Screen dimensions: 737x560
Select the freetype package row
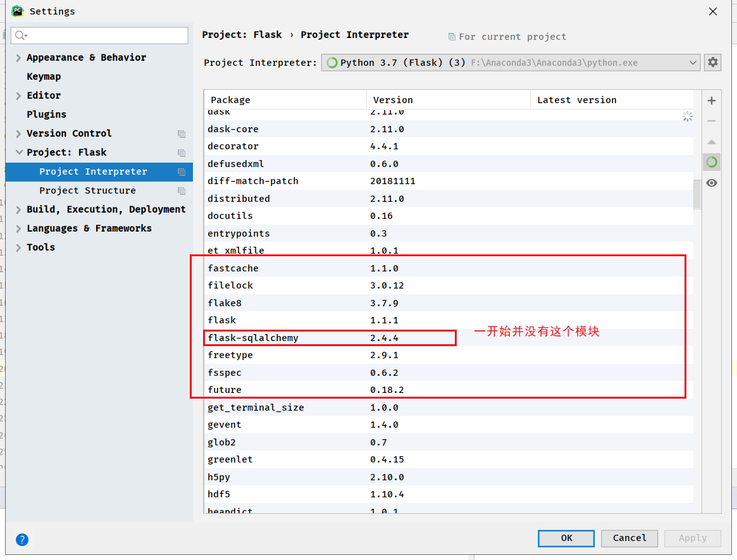pos(449,355)
